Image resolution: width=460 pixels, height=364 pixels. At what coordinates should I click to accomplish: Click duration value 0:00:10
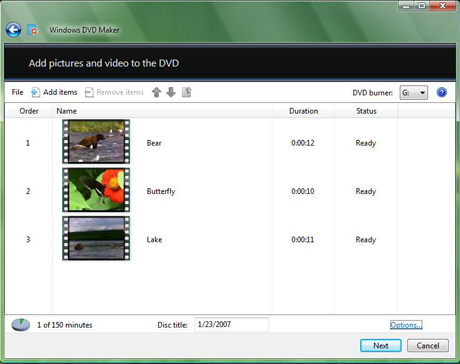pos(303,191)
